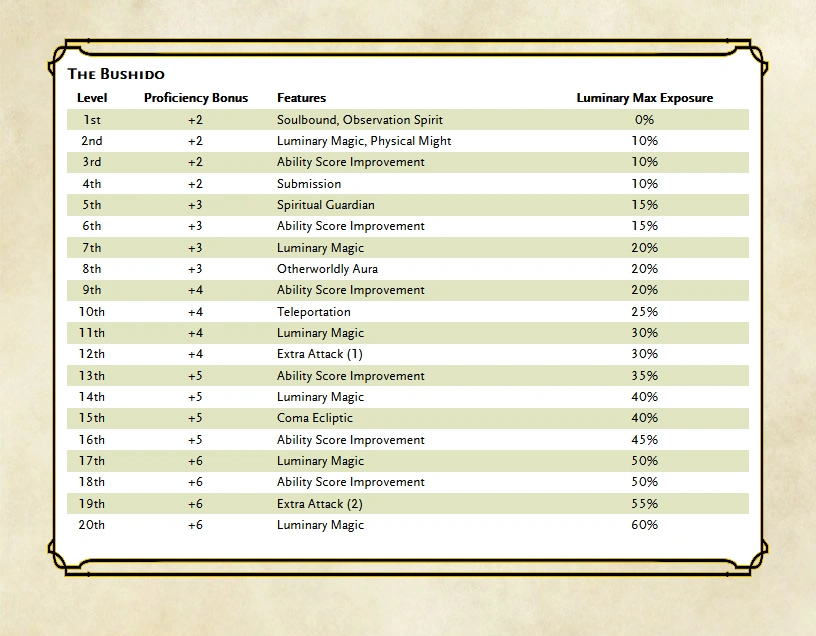The height and width of the screenshot is (636, 816).
Task: Select the "Teleportation" feature
Action: tap(314, 312)
